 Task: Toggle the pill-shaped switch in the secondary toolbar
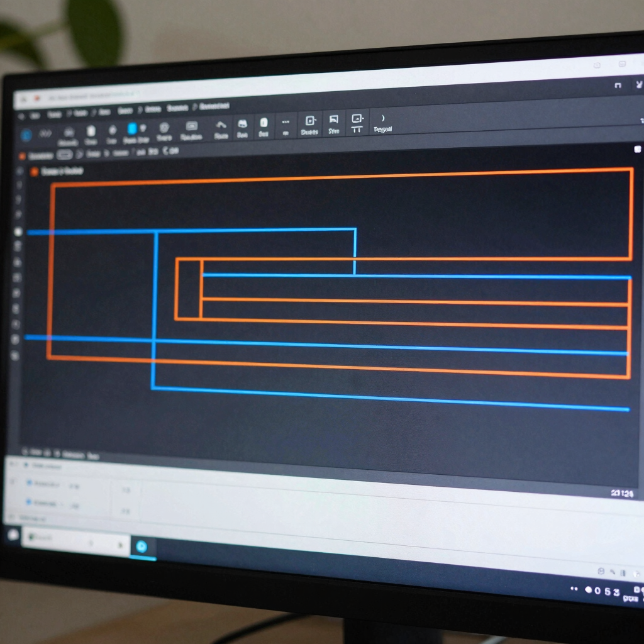65,155
